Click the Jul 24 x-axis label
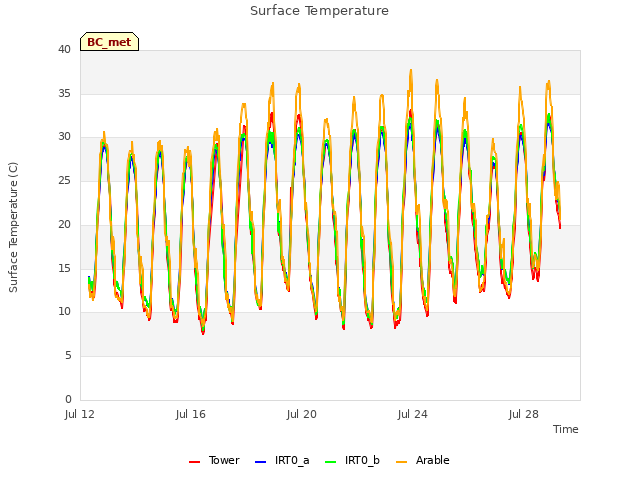 [413, 415]
